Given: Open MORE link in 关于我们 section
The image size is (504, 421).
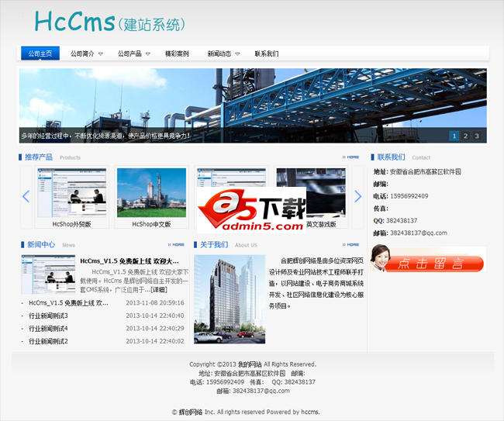Looking at the screenshot, I should click(x=350, y=244).
